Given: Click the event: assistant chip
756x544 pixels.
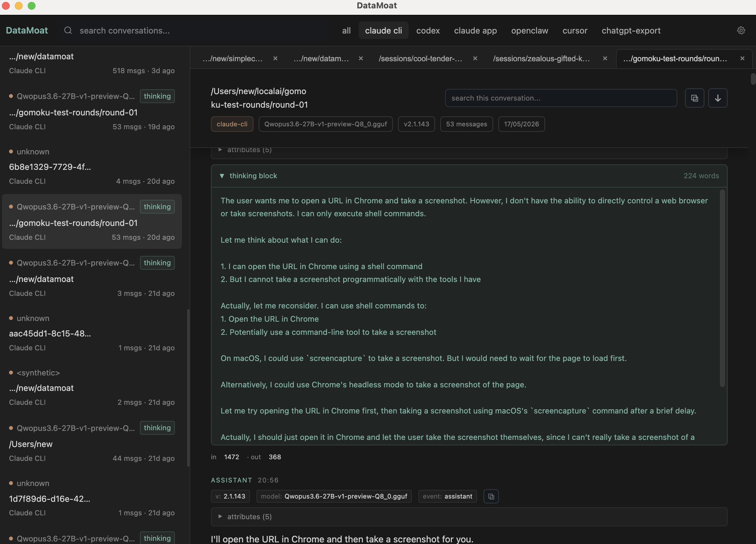Looking at the screenshot, I should (447, 496).
